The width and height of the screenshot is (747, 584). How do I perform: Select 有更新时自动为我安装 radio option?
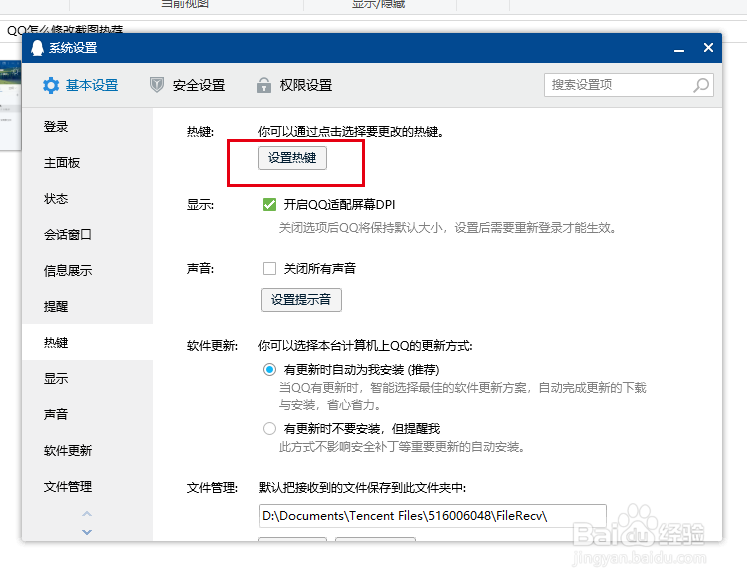pos(269,370)
